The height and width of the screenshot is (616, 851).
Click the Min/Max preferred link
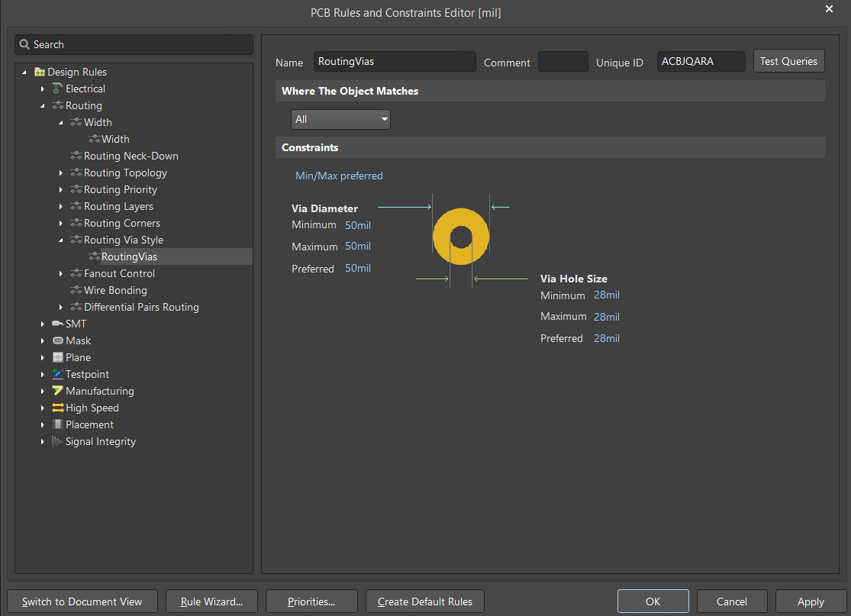339,176
